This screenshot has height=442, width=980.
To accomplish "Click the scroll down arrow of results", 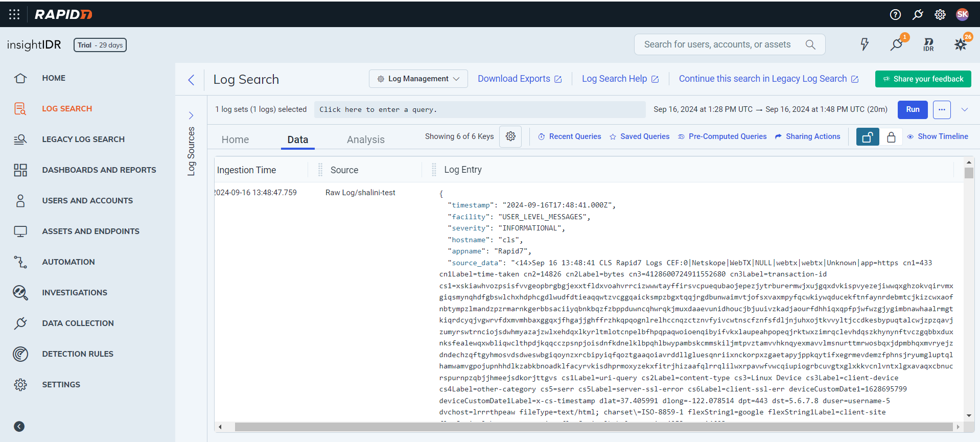I will pos(969,416).
